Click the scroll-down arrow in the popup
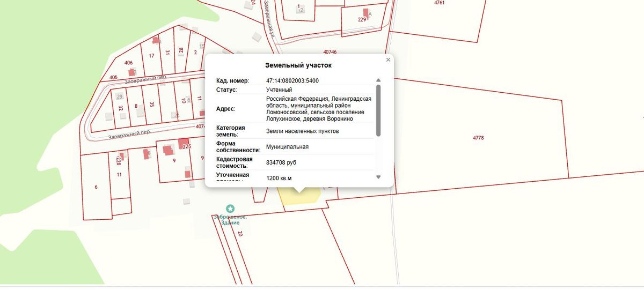This screenshot has width=644, height=290. (378, 177)
